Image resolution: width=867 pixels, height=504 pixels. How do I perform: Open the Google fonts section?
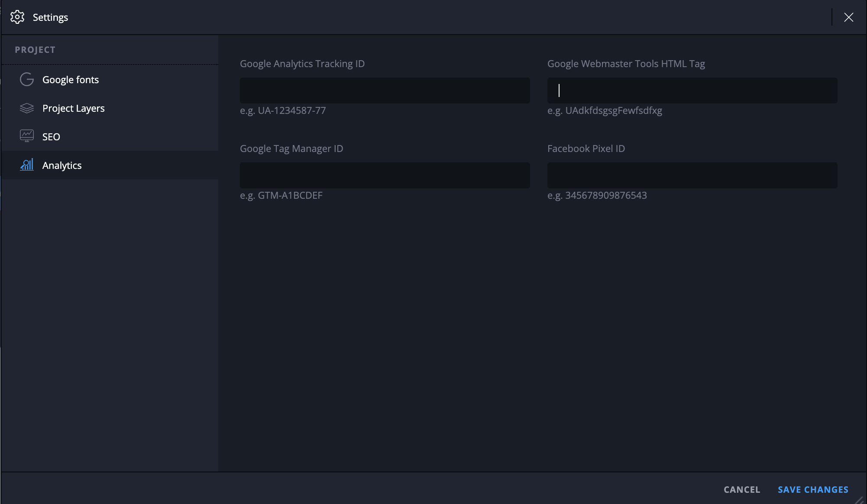(x=71, y=80)
